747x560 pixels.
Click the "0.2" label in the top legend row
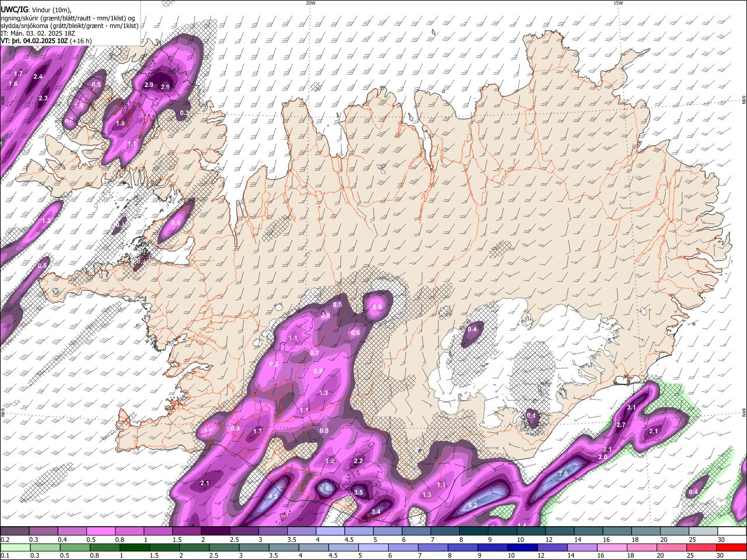5,540
